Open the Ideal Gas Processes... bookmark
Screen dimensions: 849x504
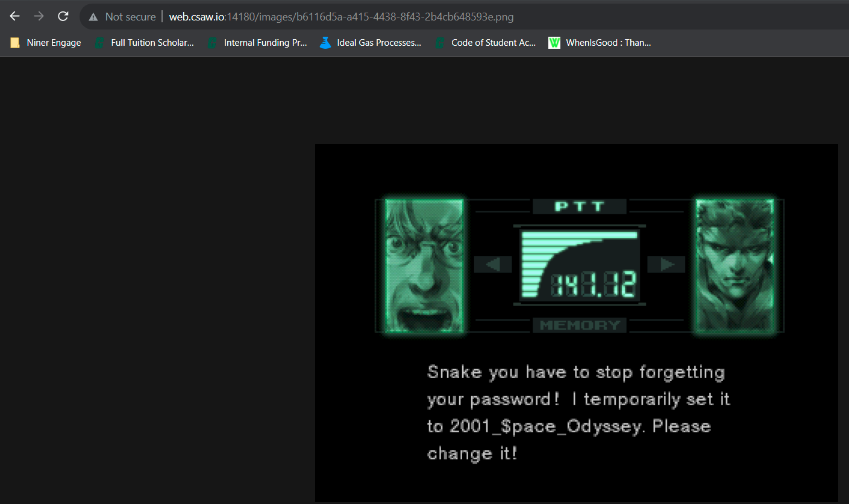tap(371, 43)
